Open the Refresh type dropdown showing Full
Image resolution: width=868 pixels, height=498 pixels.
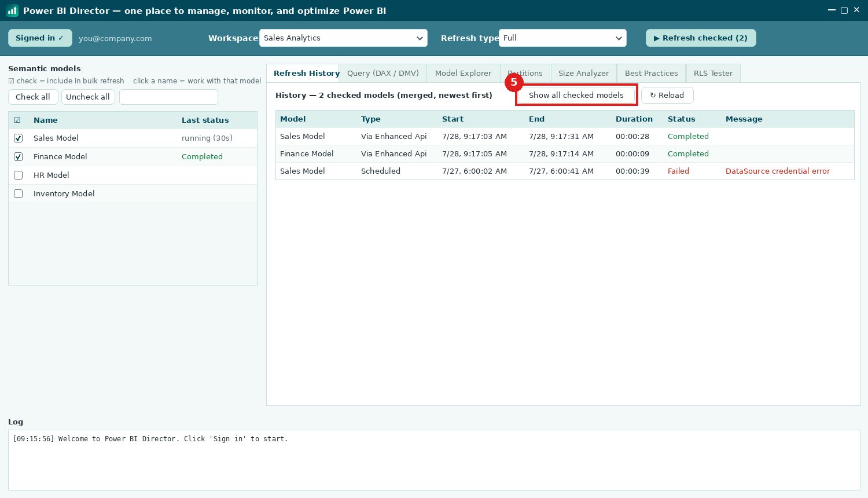pyautogui.click(x=562, y=38)
